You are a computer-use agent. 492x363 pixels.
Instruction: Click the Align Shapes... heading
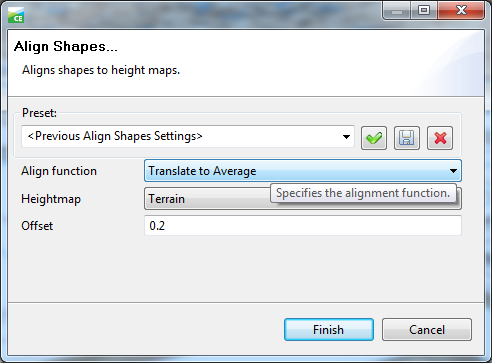[66, 46]
